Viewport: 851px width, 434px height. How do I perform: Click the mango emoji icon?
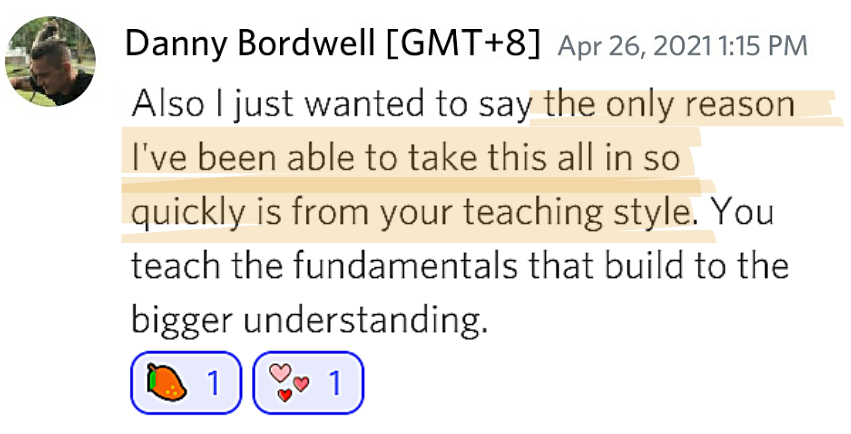(167, 383)
